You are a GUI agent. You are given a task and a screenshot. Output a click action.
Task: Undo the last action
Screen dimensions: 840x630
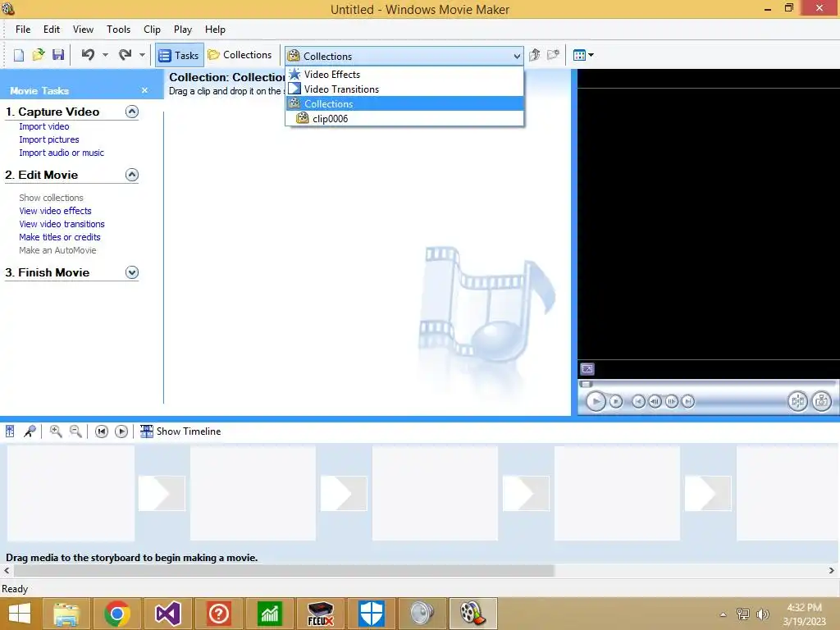click(x=88, y=55)
